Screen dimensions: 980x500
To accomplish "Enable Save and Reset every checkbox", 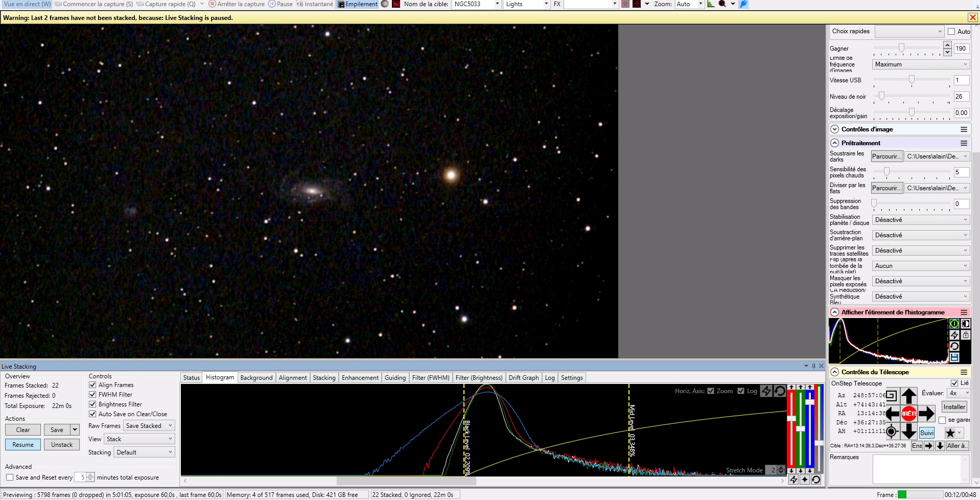I will pos(10,478).
